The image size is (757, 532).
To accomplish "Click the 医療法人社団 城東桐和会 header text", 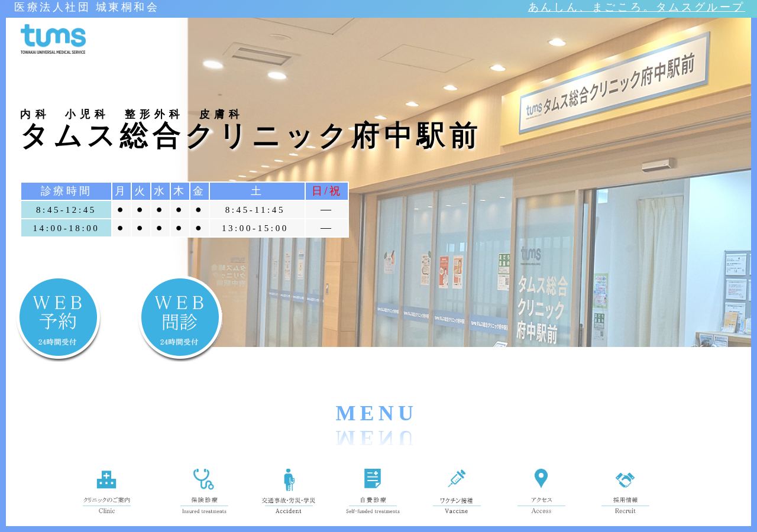I will [x=86, y=8].
